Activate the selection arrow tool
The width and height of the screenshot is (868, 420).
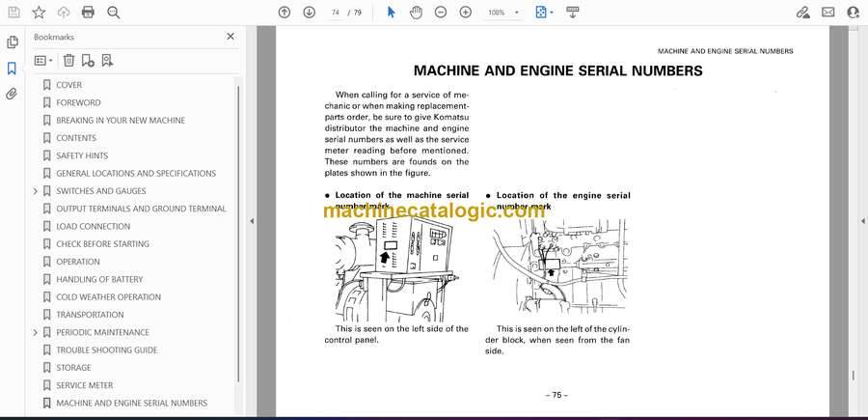click(x=391, y=13)
